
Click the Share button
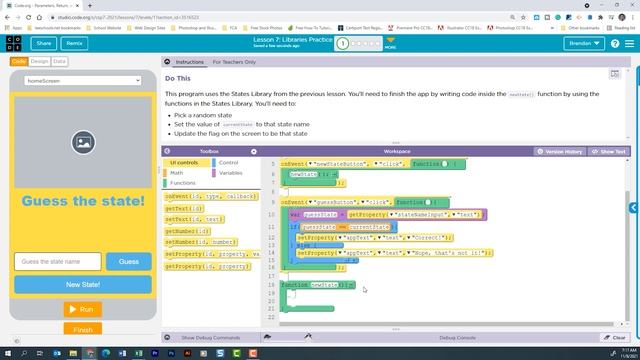coord(44,43)
